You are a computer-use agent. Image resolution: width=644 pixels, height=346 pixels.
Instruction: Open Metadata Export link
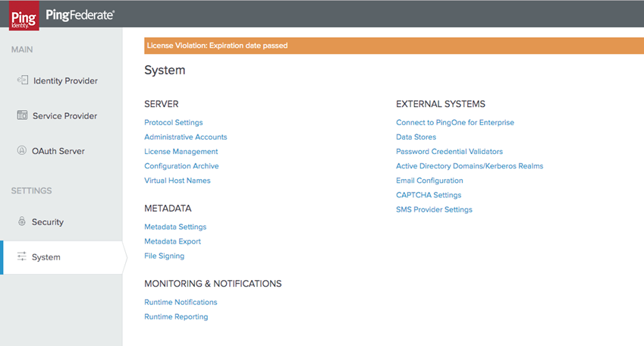[x=172, y=241]
